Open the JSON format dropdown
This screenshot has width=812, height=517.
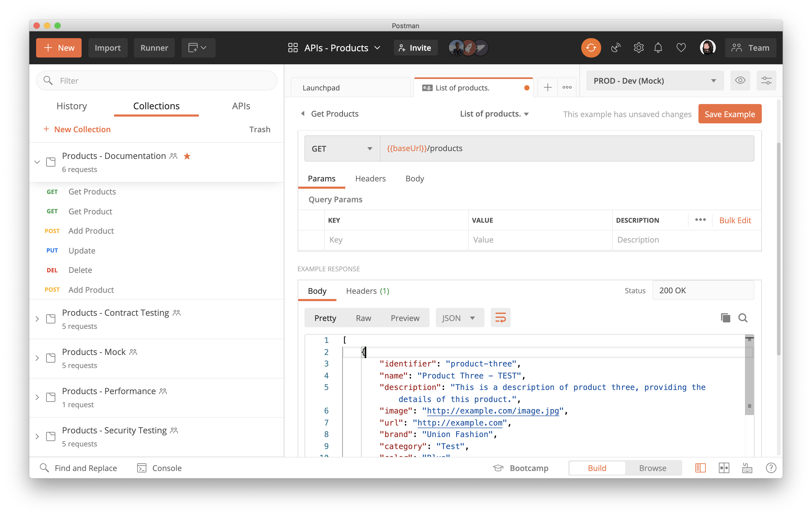[460, 318]
